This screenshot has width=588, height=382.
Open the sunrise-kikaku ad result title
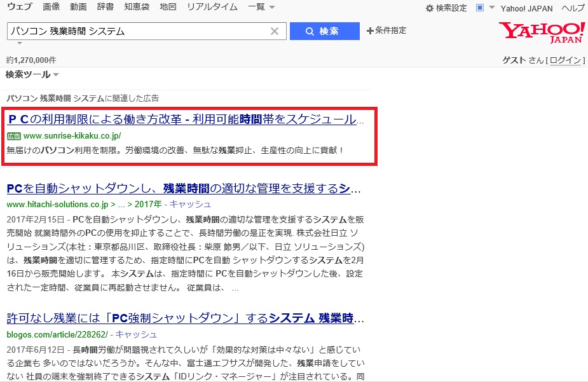186,119
